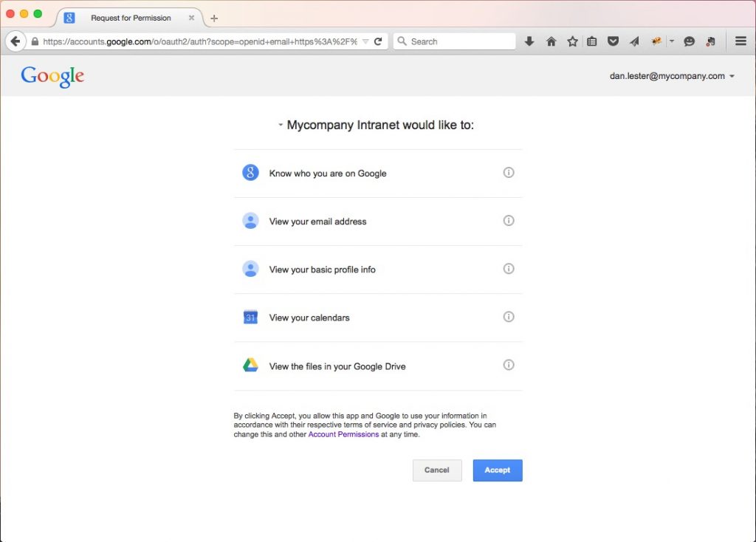Open the URL bar history dropdown arrow
This screenshot has width=756, height=542.
coord(365,41)
